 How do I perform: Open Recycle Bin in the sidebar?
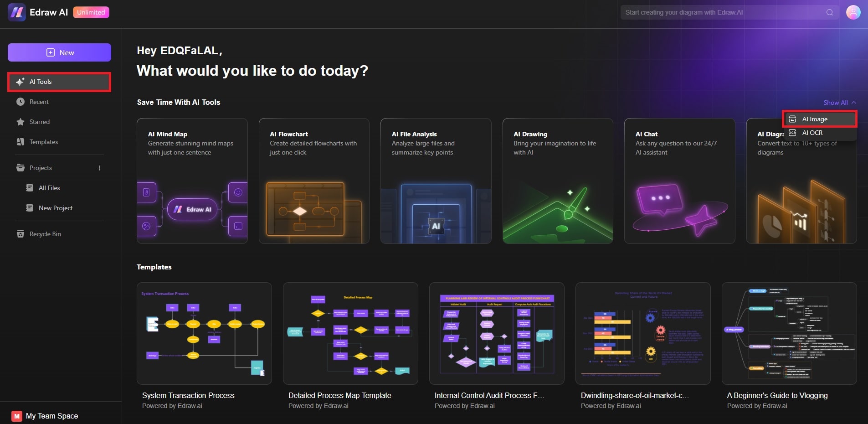[x=59, y=234]
